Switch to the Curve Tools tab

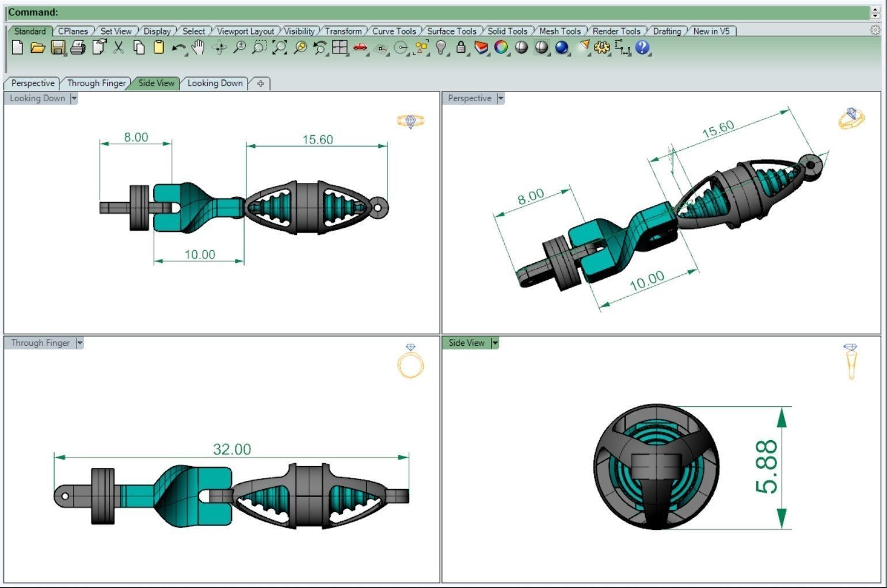coord(394,31)
